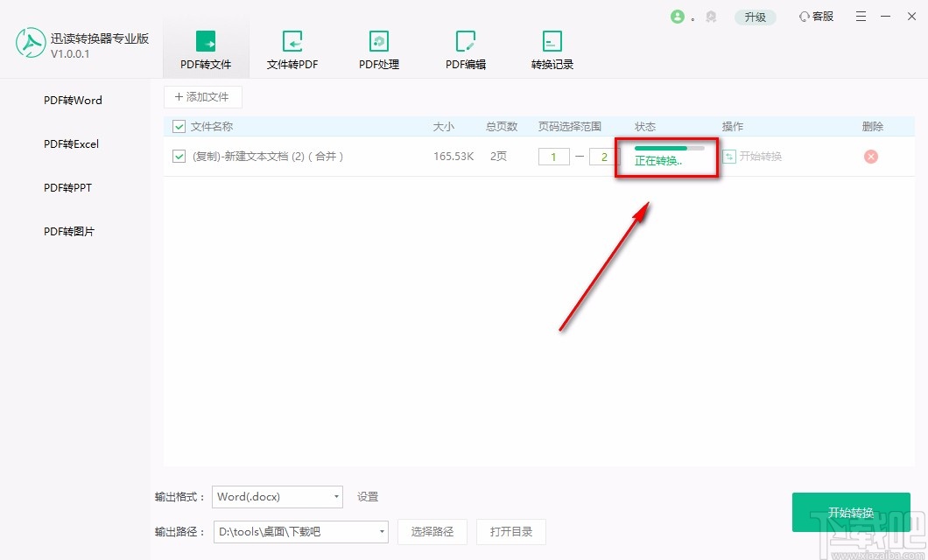
Task: Open the hamburger menu icon
Action: click(x=861, y=16)
